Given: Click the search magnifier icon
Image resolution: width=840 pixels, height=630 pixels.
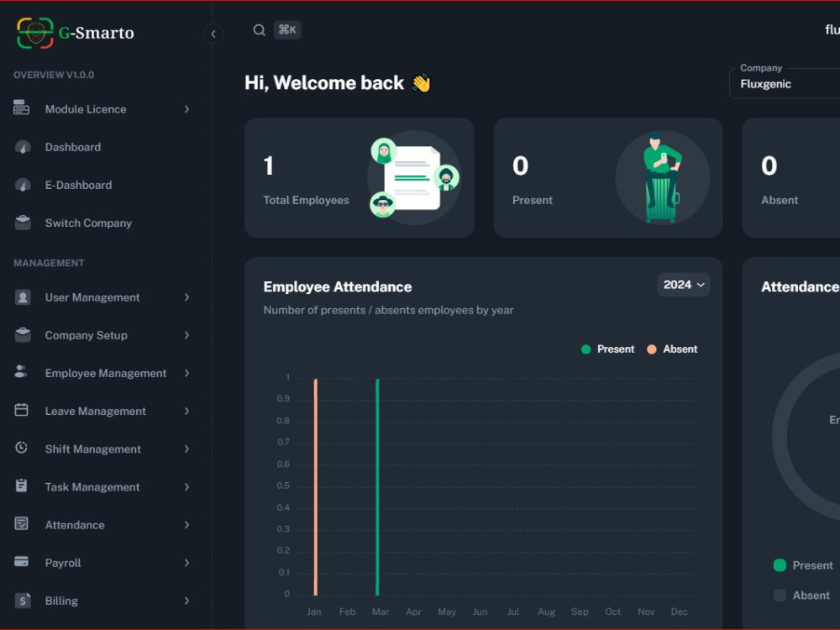Looking at the screenshot, I should [259, 29].
